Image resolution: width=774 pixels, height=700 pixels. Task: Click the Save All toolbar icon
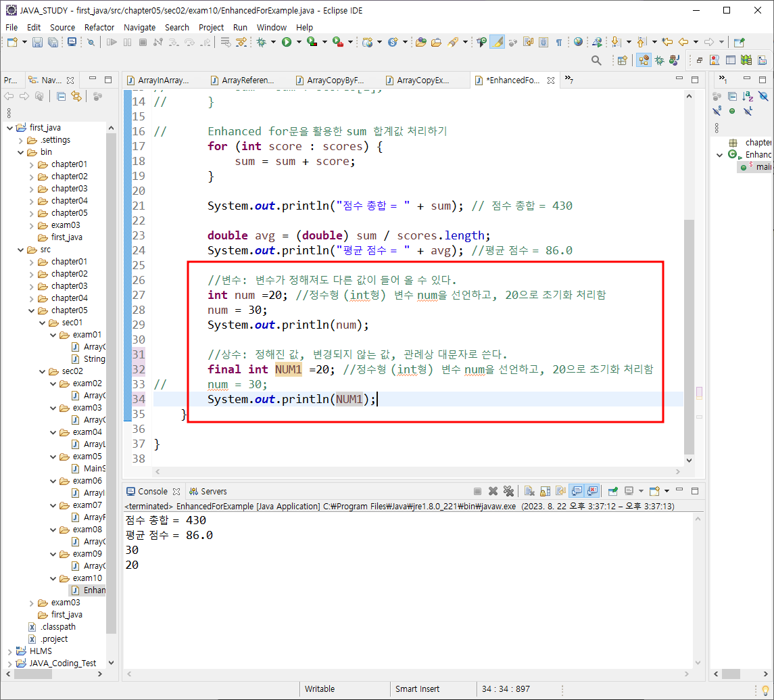(53, 43)
